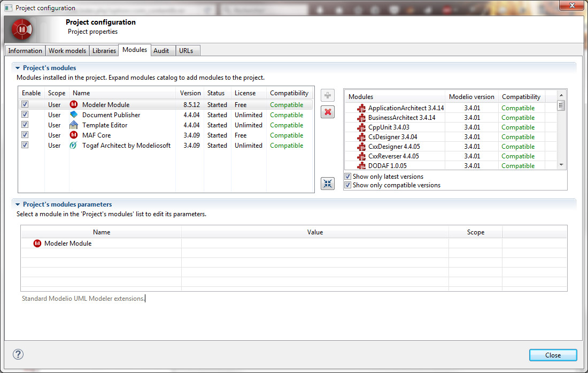Click the catalog scrollbar thumb
The height and width of the screenshot is (373, 588).
coord(561,105)
